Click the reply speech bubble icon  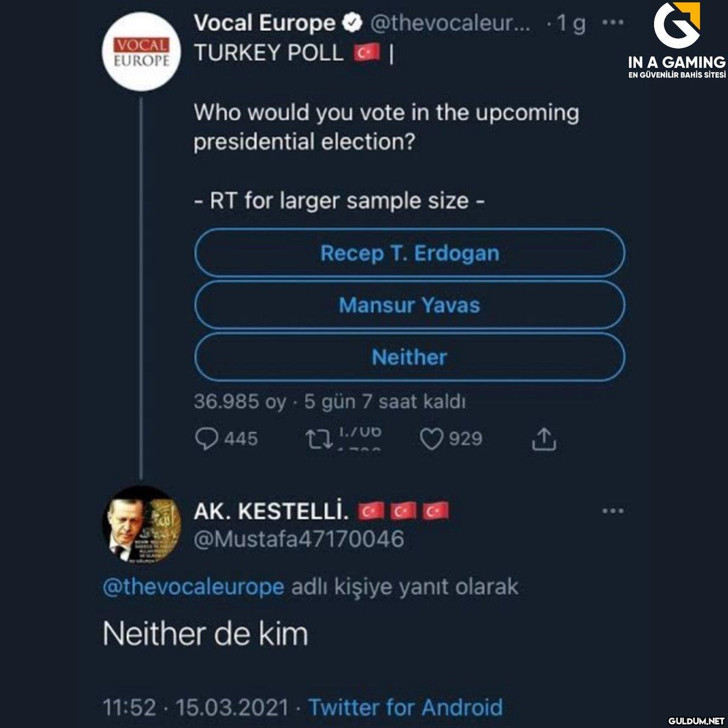coord(207,439)
